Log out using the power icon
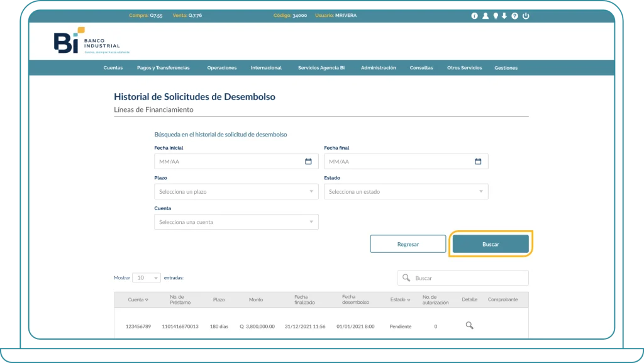The height and width of the screenshot is (363, 644). (526, 16)
